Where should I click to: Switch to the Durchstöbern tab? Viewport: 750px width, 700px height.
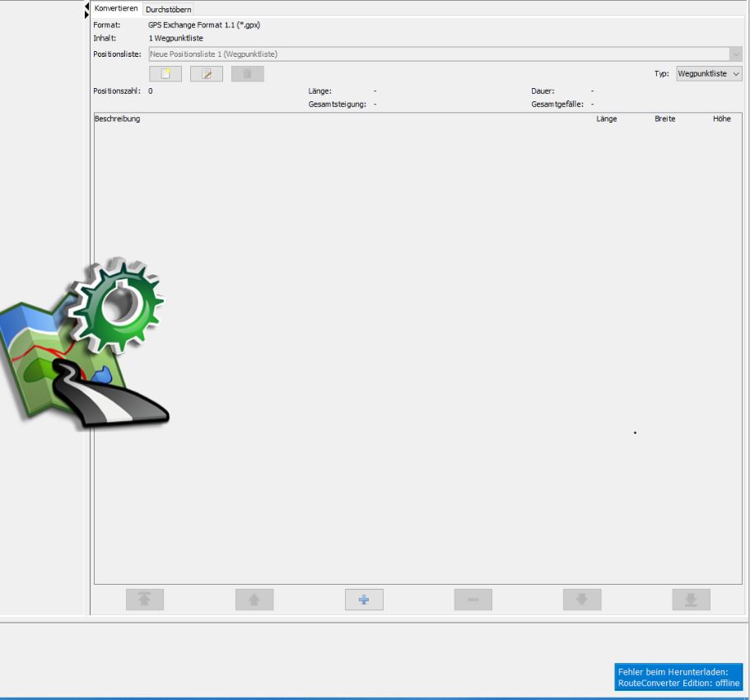168,9
